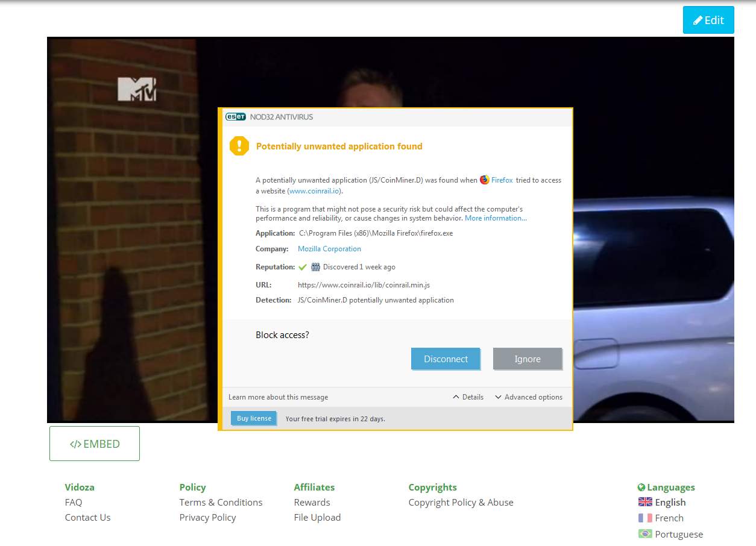Viewport: 756px width, 546px height.
Task: Open the File Upload link
Action: [x=317, y=517]
